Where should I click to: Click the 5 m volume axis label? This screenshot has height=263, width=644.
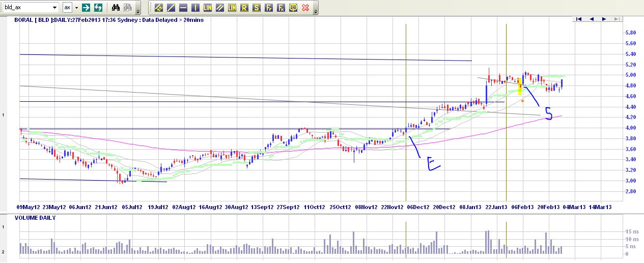pyautogui.click(x=630, y=247)
